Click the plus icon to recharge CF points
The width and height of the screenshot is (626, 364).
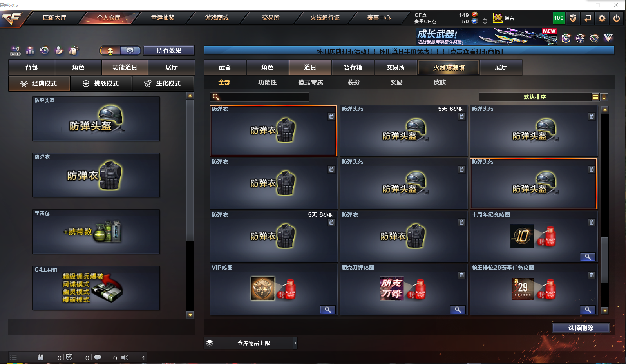click(x=485, y=14)
